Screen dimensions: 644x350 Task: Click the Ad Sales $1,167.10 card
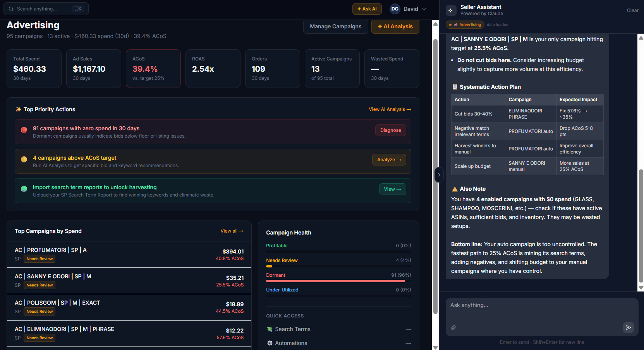94,69
